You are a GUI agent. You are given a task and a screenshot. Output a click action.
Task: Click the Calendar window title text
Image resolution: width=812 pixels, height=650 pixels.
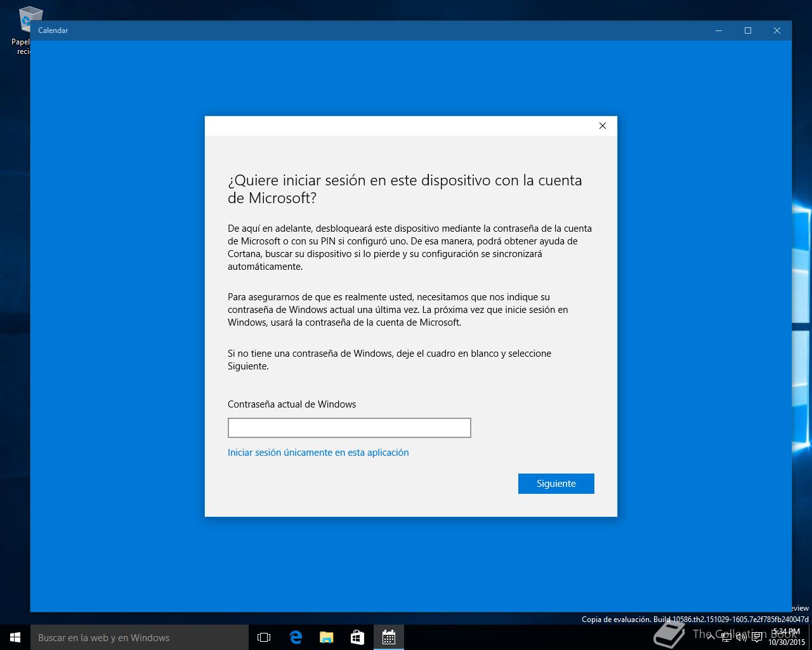53,30
